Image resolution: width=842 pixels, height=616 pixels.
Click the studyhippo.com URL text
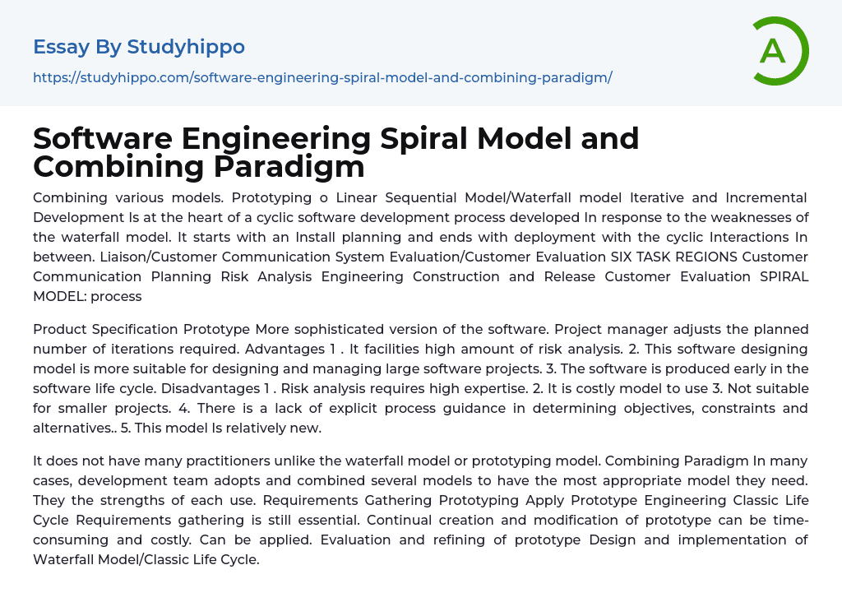pos(322,78)
